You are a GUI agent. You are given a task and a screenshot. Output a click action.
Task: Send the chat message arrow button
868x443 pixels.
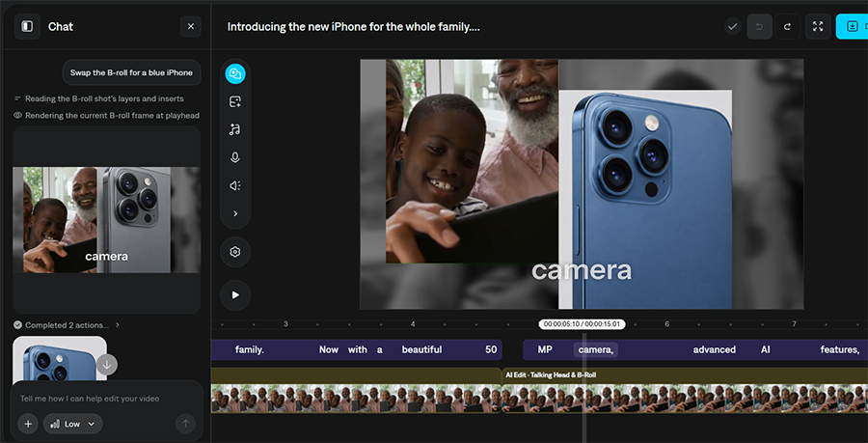tap(185, 424)
